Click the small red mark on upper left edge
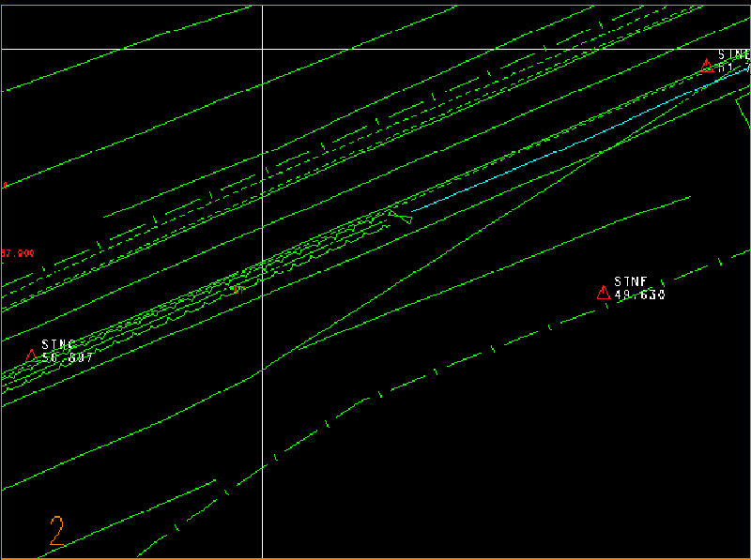 [5, 185]
